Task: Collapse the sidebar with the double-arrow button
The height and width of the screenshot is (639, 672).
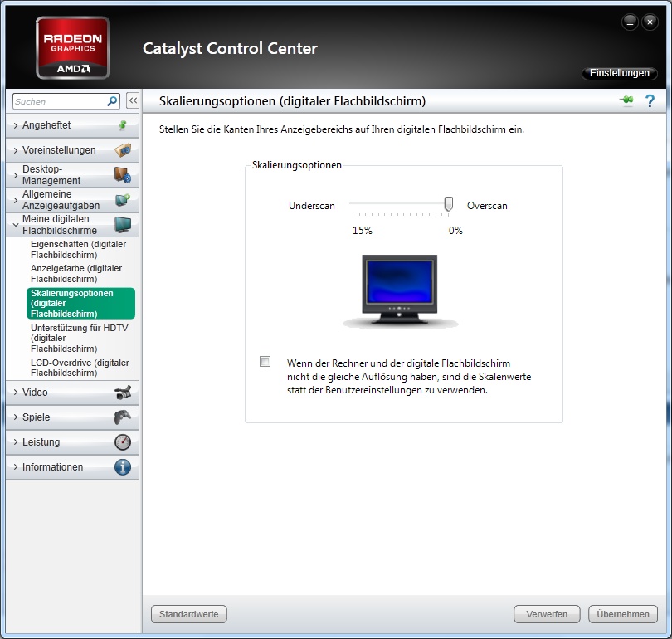Action: pos(133,100)
